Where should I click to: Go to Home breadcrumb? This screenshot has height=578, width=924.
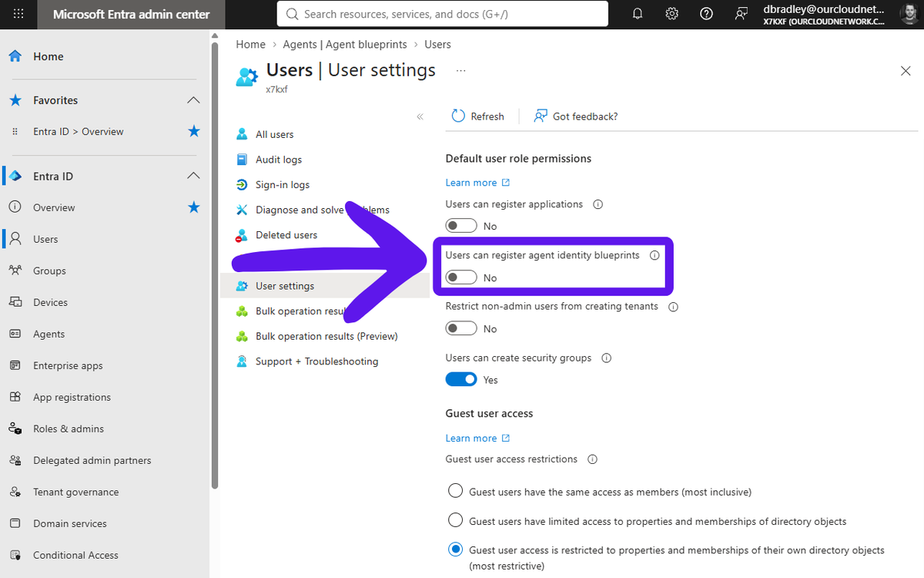(250, 45)
